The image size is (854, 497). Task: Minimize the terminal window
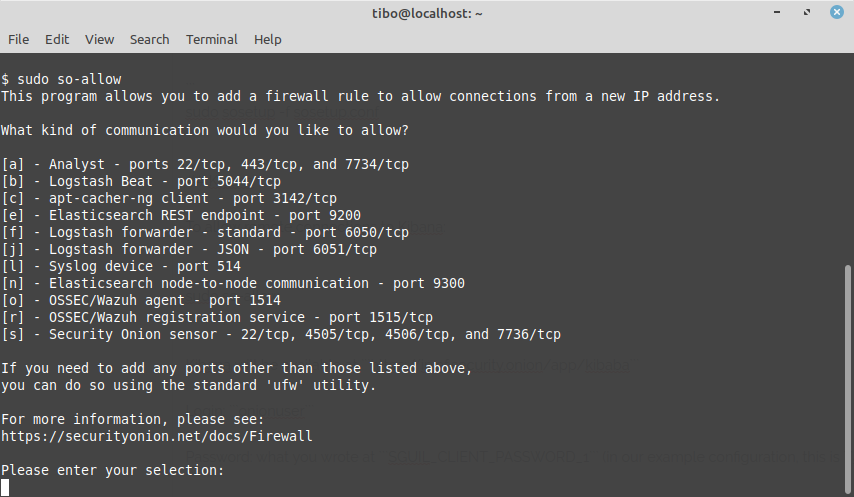point(777,12)
